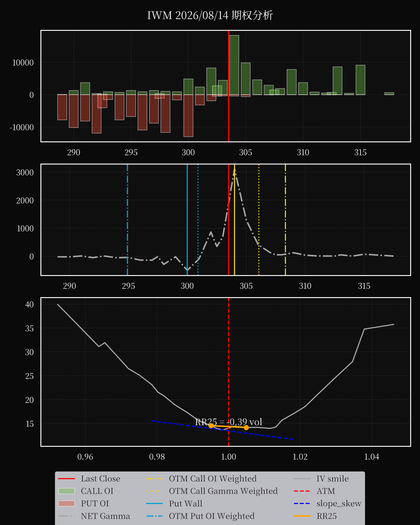This screenshot has width=420, height=525.
Task: Click the slope_skew legend label
Action: pyautogui.click(x=339, y=504)
